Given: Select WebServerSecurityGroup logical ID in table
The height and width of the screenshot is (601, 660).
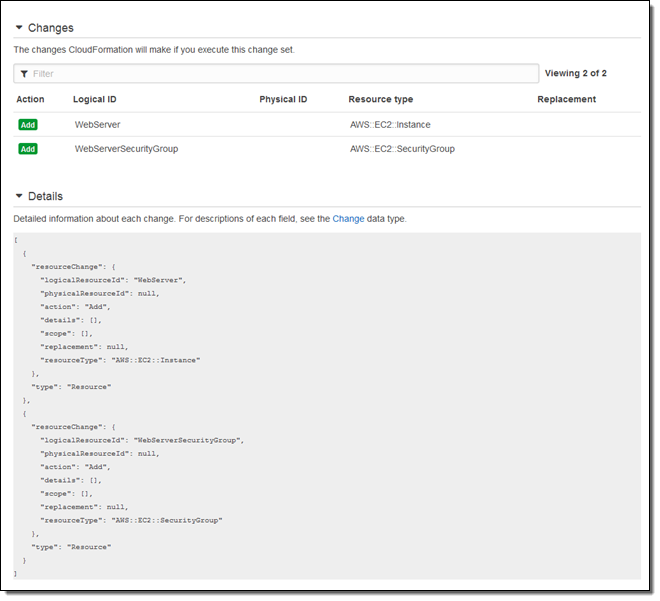Looking at the screenshot, I should click(x=127, y=149).
